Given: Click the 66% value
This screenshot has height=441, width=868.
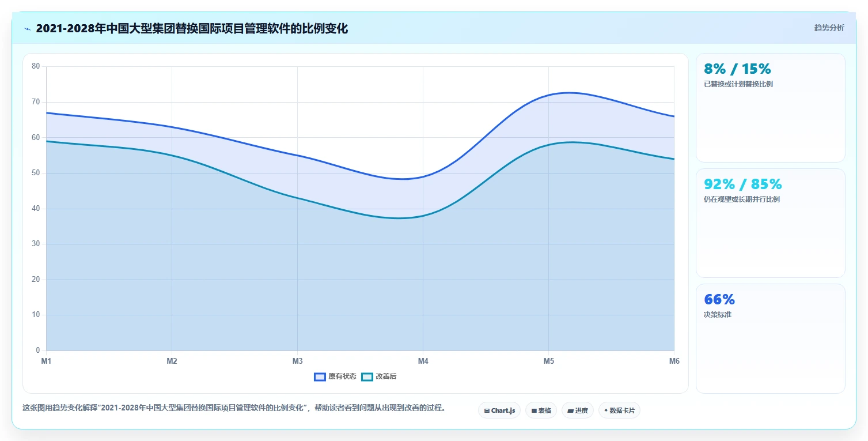Looking at the screenshot, I should [x=719, y=300].
